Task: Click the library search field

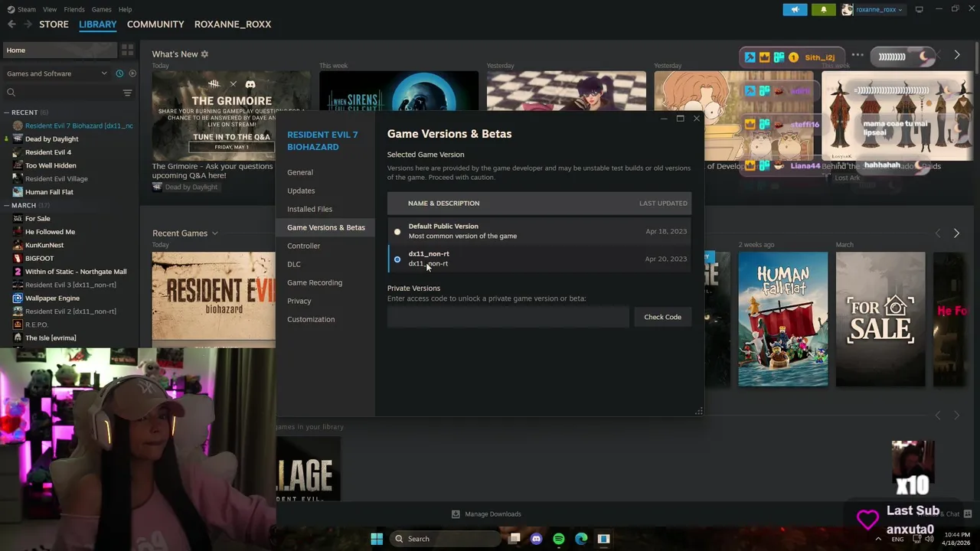Action: point(61,93)
